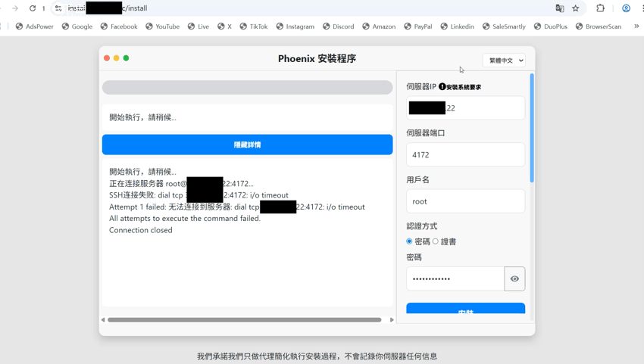
Task: Show password with the eye toggle
Action: pyautogui.click(x=514, y=278)
